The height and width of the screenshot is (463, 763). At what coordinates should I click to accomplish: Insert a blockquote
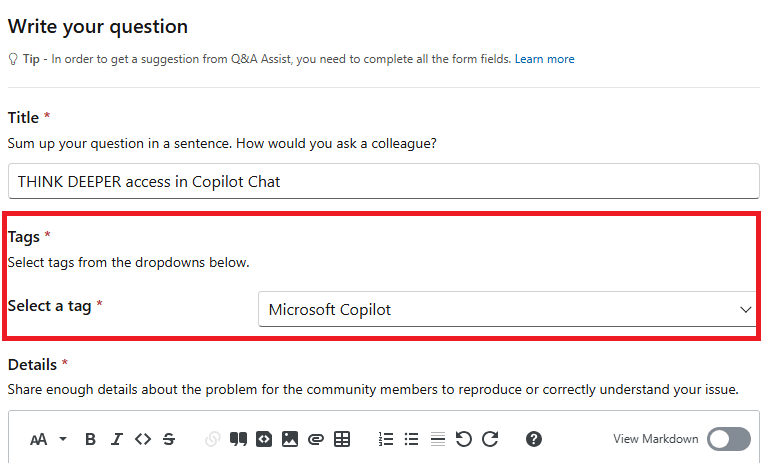pos(238,439)
